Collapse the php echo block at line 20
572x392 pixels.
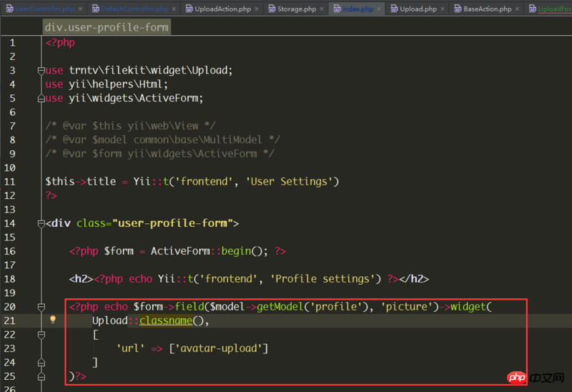pyautogui.click(x=41, y=307)
